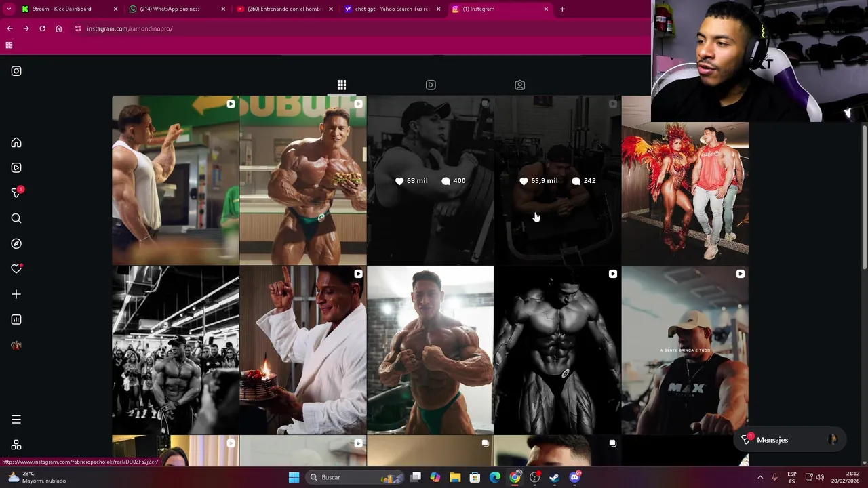Viewport: 868px width, 488px height.
Task: Open the profile avatar in the sidebar
Action: pos(16,345)
